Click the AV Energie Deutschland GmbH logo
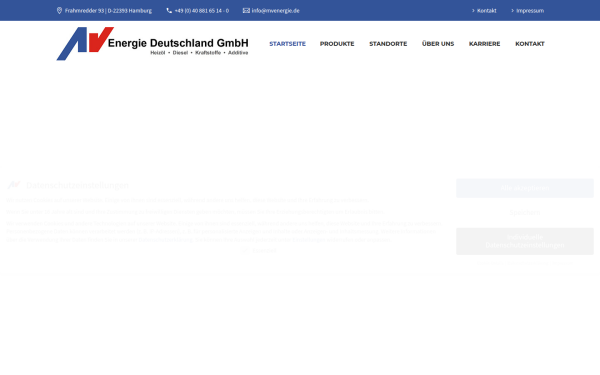This screenshot has width=600, height=375. [152, 43]
